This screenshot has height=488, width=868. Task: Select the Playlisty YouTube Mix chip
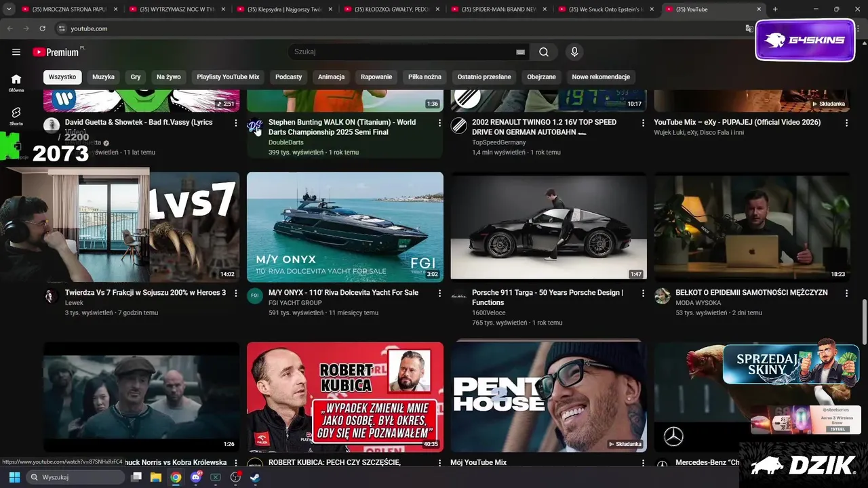click(228, 77)
